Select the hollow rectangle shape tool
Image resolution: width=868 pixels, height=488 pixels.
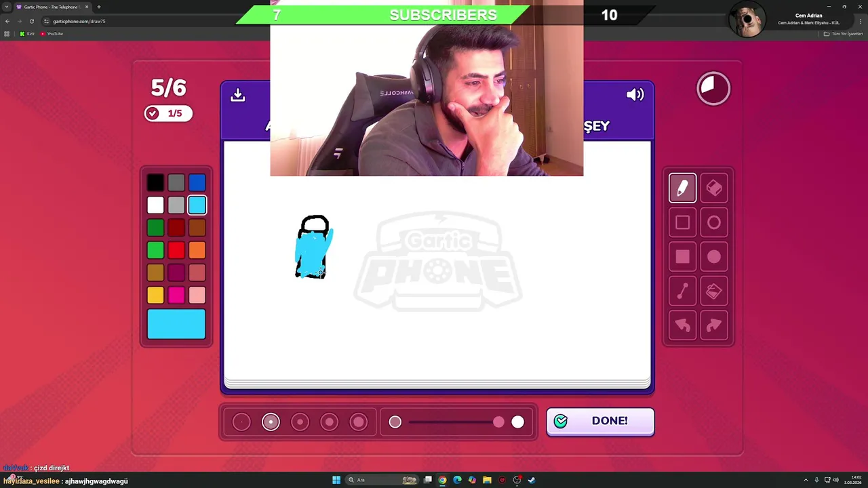click(x=682, y=222)
